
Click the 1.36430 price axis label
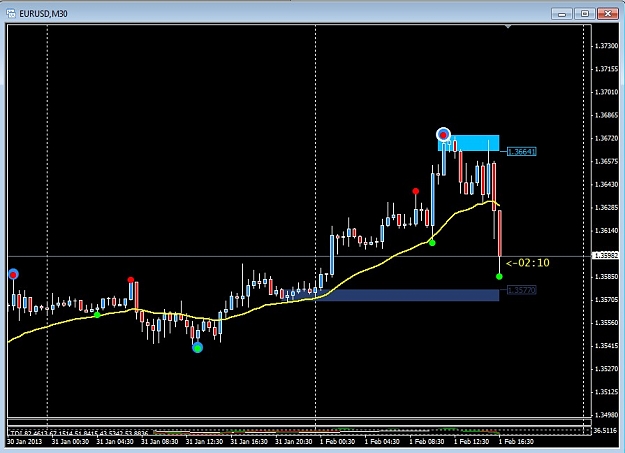coord(606,184)
